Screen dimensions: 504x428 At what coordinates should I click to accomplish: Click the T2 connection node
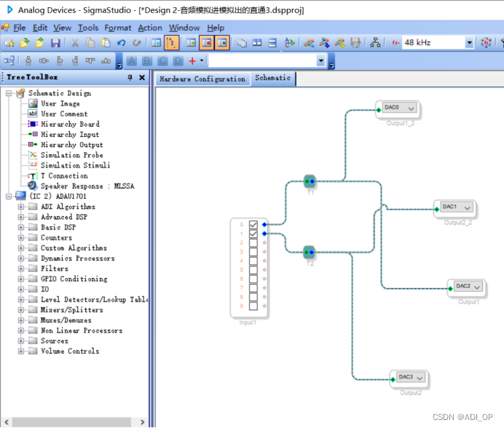(310, 253)
